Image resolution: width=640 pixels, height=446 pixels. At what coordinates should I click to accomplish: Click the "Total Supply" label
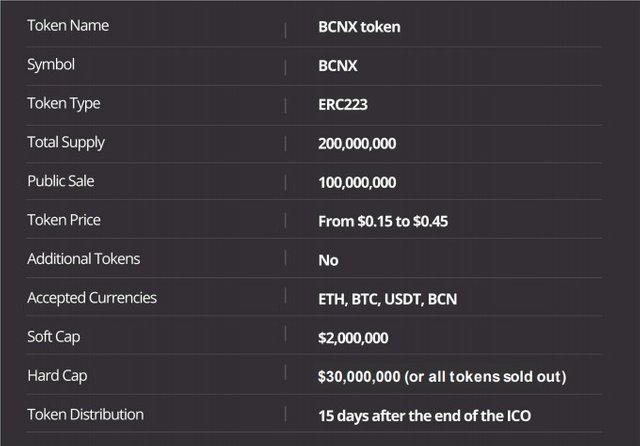(66, 143)
